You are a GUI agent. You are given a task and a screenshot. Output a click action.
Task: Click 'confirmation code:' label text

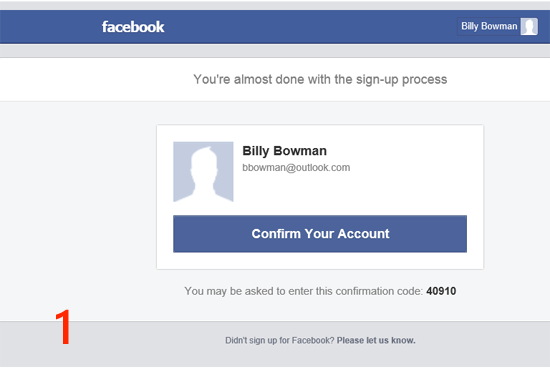tap(379, 291)
